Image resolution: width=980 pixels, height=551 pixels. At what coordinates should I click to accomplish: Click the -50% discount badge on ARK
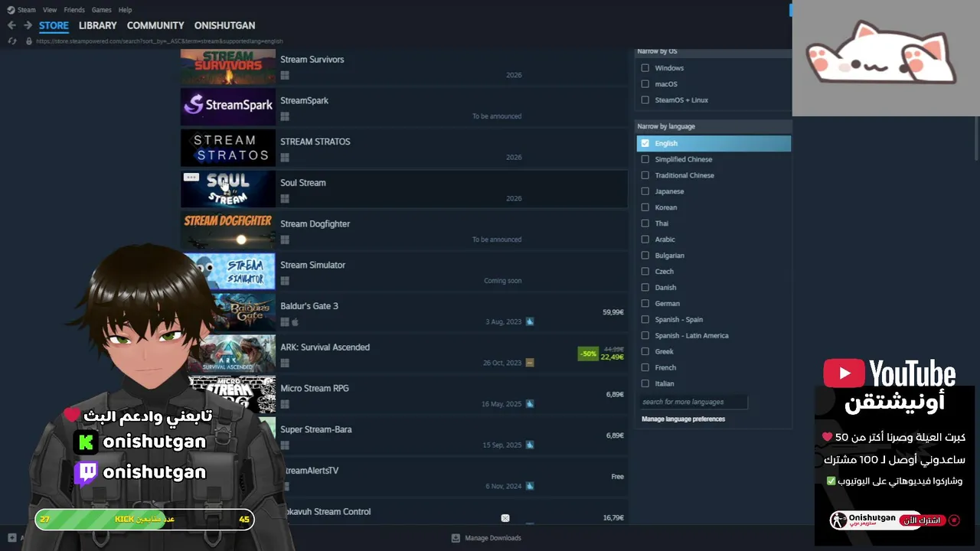588,354
